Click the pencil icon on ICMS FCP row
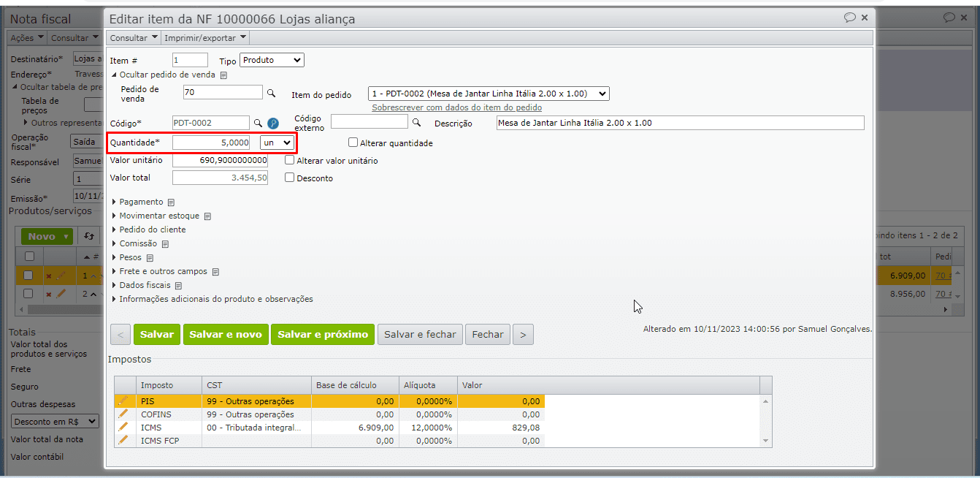Image resolution: width=980 pixels, height=478 pixels. tap(123, 440)
